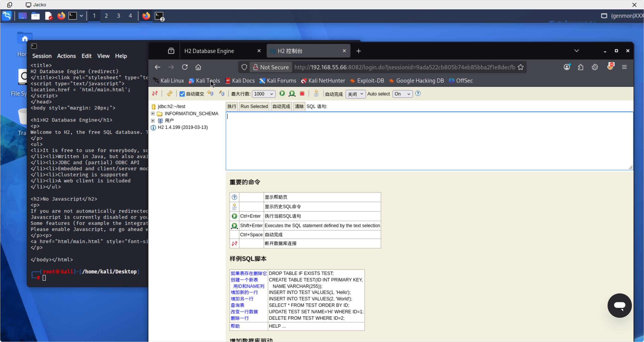The width and height of the screenshot is (644, 342).
Task: Toggle the 自动提交 auto-commit checkbox
Action: click(182, 94)
